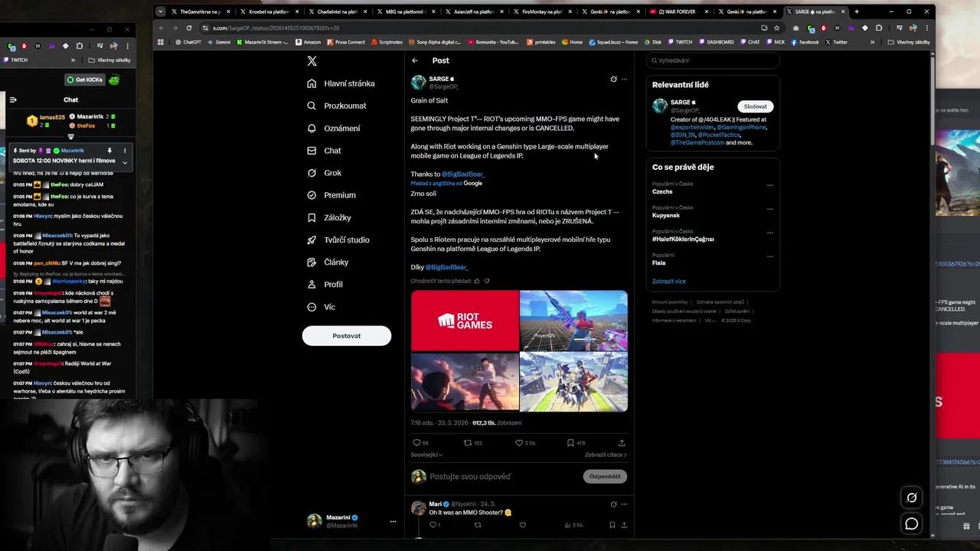Click Zobrazit více under trends
This screenshot has height=551, width=980.
pyautogui.click(x=669, y=282)
